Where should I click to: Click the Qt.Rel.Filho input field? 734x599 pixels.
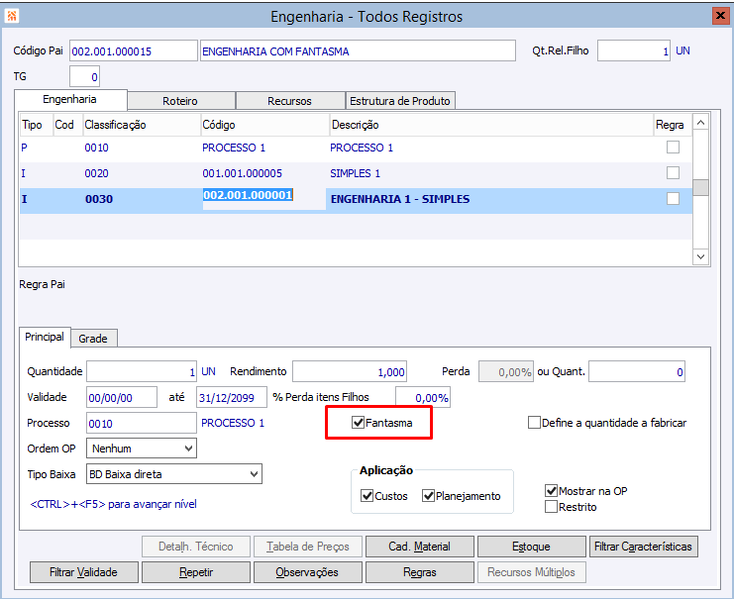tap(634, 51)
